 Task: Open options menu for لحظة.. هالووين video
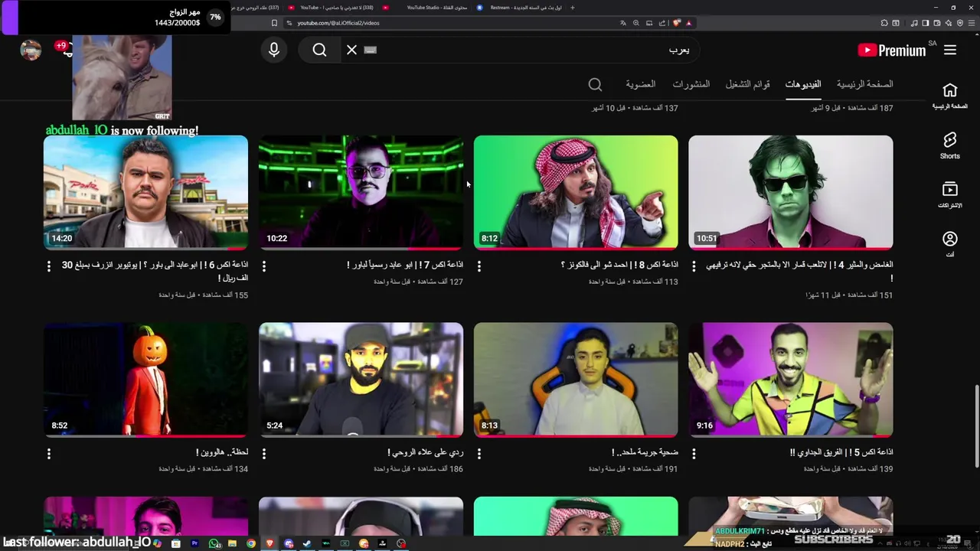(49, 454)
